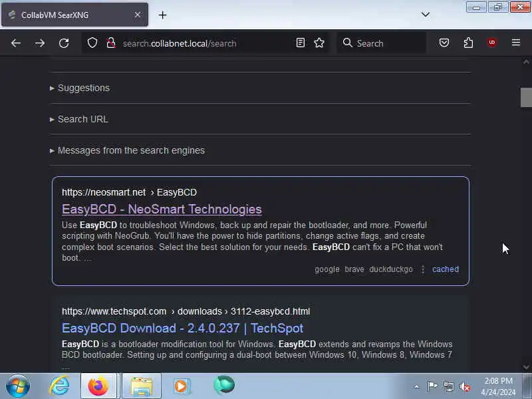Open the Windows Start menu
The width and height of the screenshot is (532, 399).
pyautogui.click(x=18, y=386)
